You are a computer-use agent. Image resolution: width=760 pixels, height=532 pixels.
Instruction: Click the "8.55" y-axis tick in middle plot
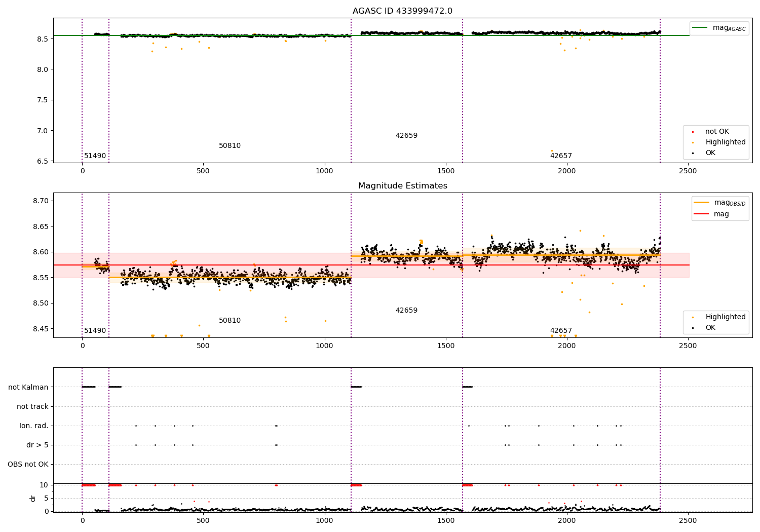click(x=41, y=278)
